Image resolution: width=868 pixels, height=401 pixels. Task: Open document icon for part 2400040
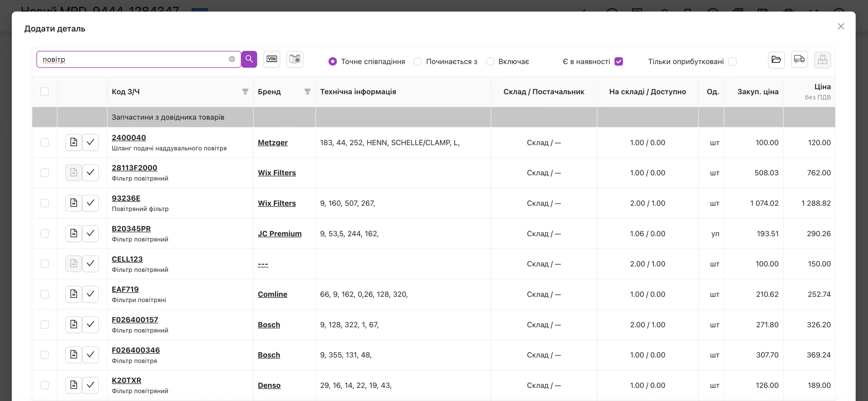click(x=74, y=142)
